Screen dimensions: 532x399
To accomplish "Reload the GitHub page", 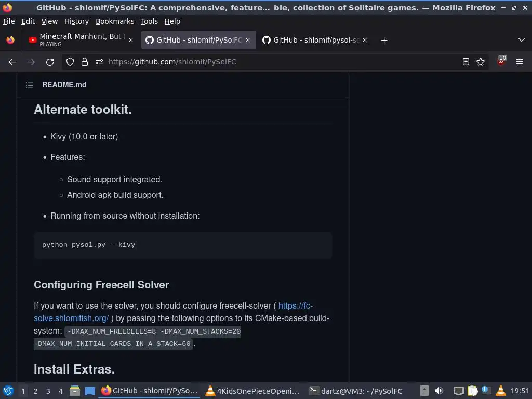I will point(50,62).
